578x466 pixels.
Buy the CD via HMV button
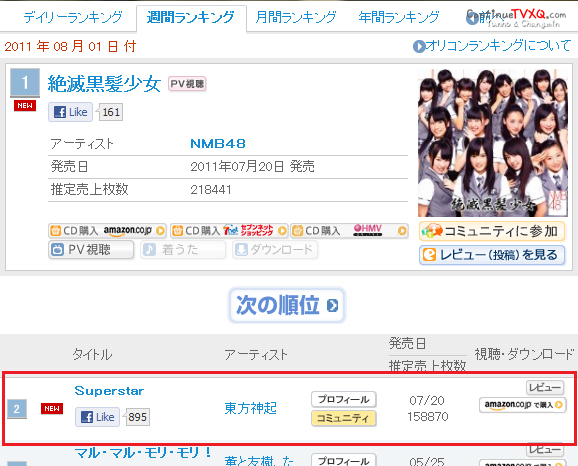(349, 231)
